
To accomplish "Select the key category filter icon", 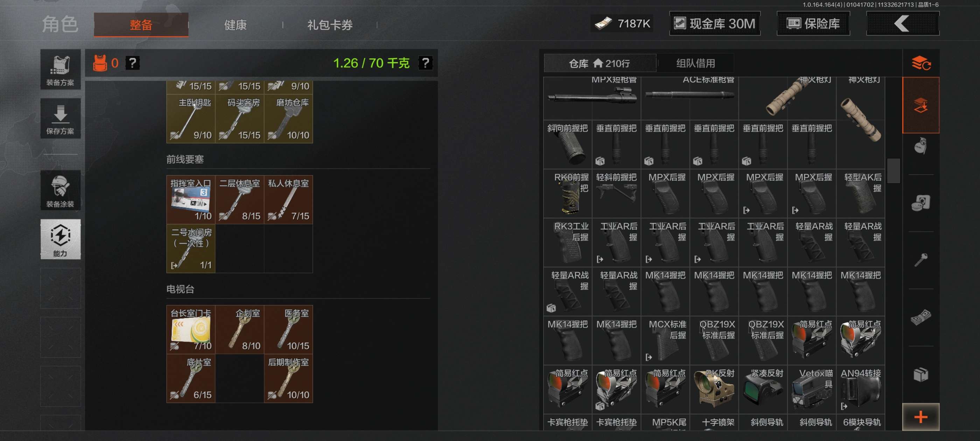I will pos(920,260).
